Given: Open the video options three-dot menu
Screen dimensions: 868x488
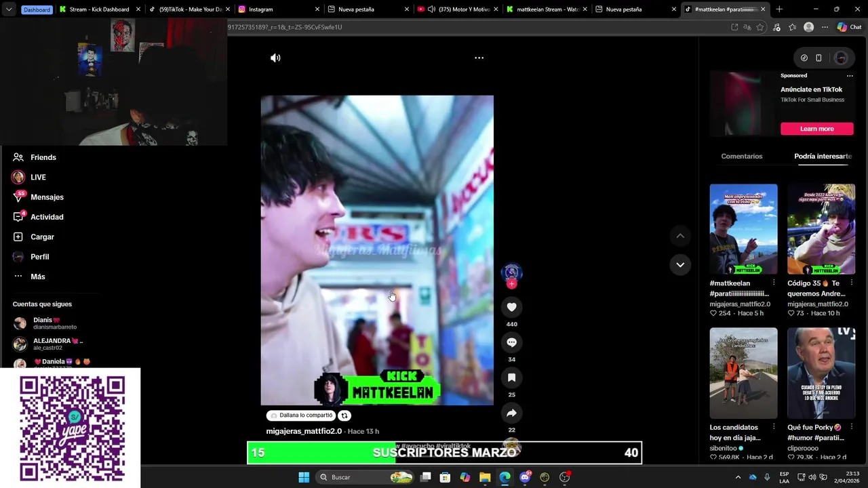Looking at the screenshot, I should pos(479,58).
